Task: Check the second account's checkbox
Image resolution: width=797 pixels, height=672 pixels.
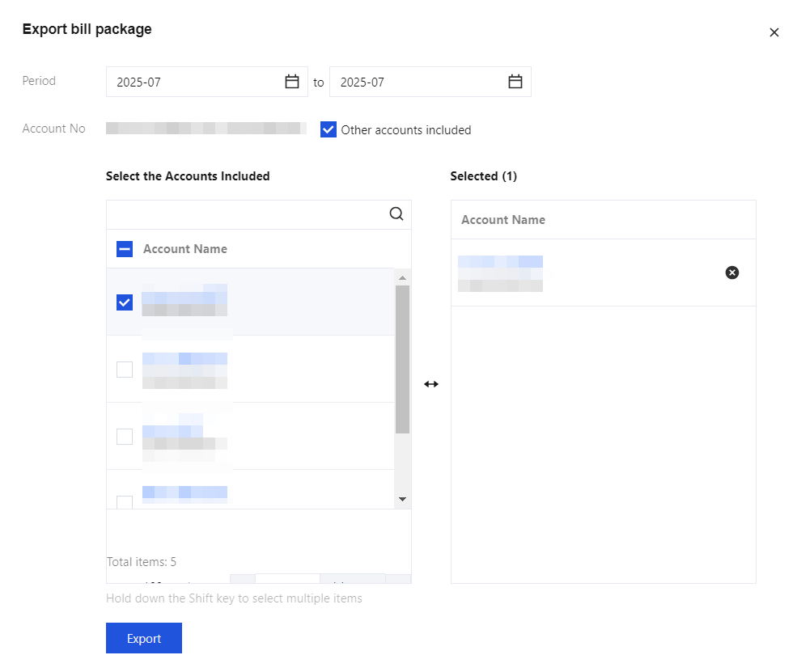Action: click(125, 370)
